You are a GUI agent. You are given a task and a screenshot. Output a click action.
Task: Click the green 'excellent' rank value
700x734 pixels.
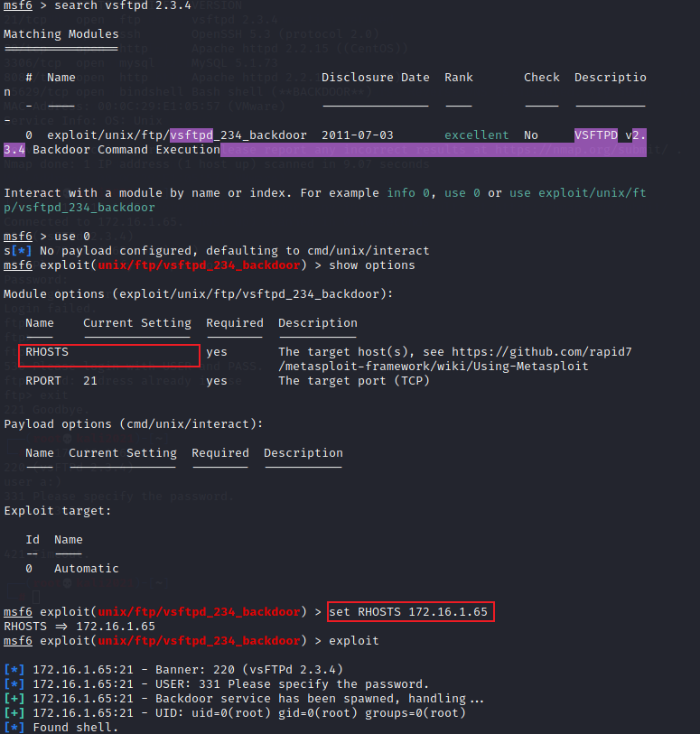coord(476,135)
